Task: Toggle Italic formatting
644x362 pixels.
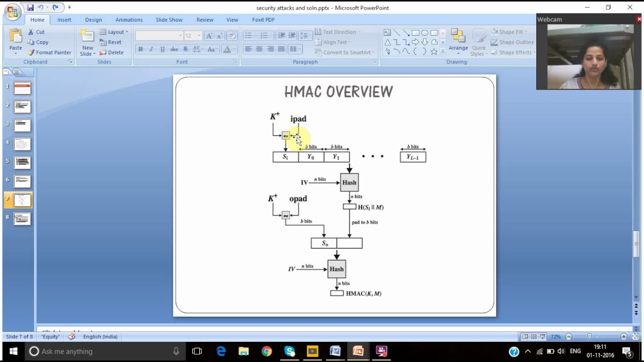Action: pos(151,49)
